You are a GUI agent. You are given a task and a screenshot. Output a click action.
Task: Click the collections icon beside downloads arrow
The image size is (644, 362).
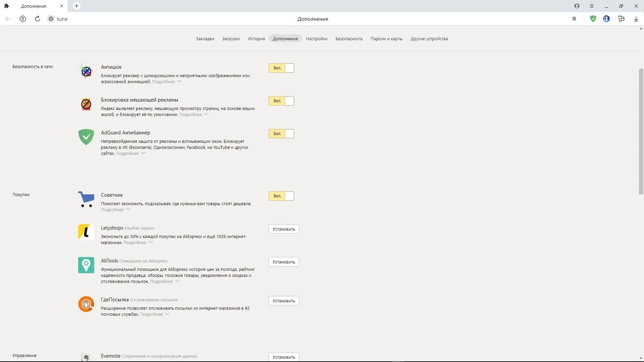click(621, 19)
